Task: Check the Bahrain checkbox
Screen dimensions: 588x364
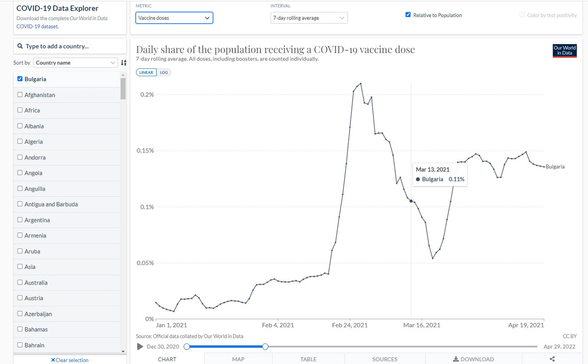Action: [x=20, y=345]
